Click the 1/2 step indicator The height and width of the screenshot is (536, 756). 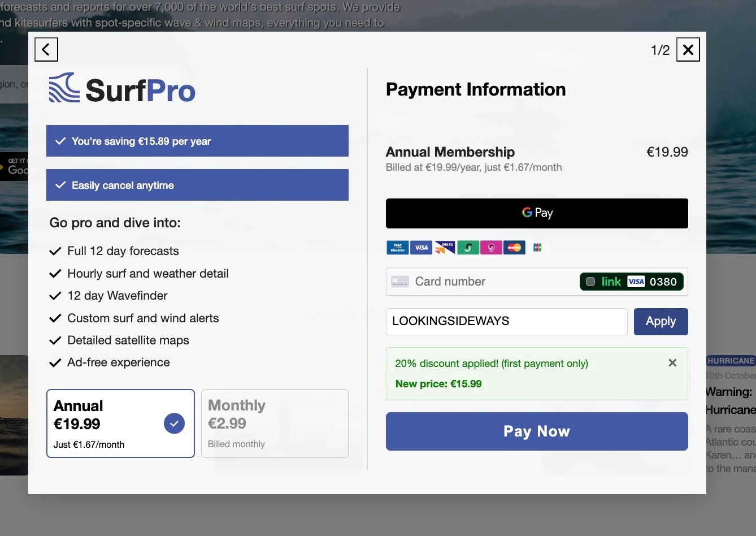click(x=660, y=50)
